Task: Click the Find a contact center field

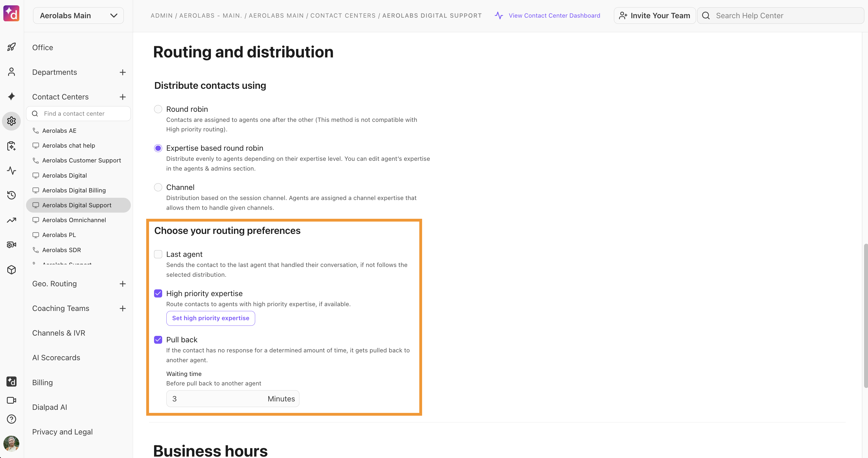Action: [x=78, y=113]
